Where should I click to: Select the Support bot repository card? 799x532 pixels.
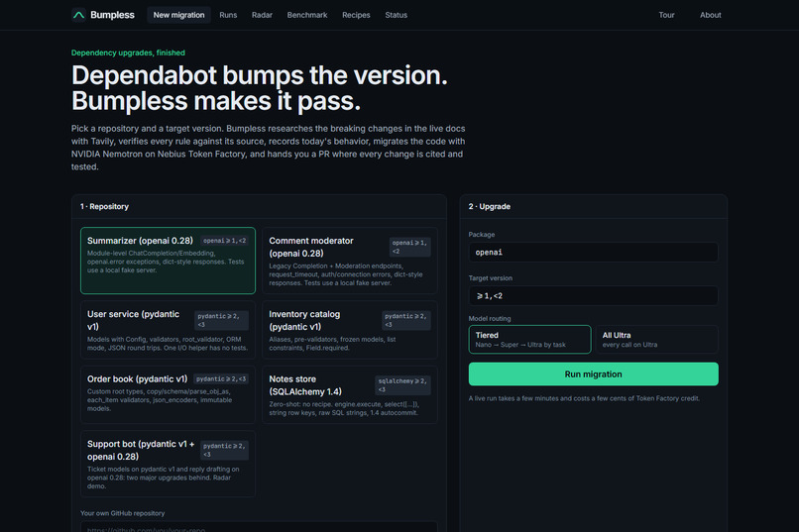[x=168, y=464]
